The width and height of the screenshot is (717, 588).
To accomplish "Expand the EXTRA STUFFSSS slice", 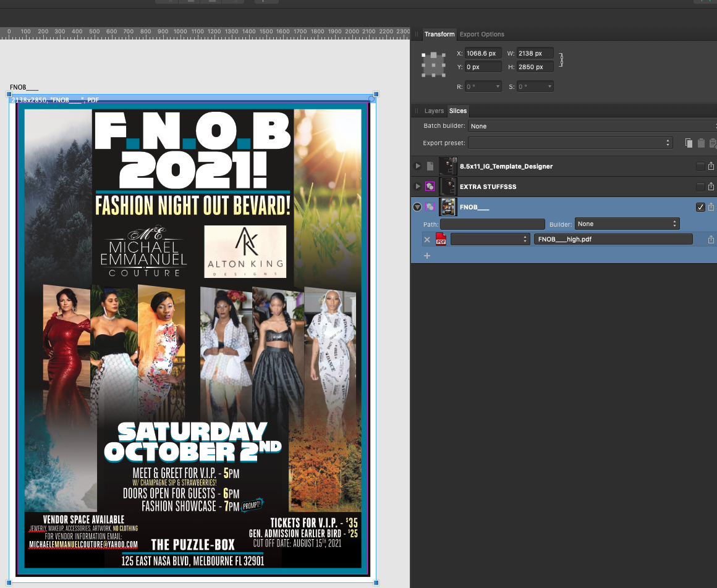I will 417,187.
